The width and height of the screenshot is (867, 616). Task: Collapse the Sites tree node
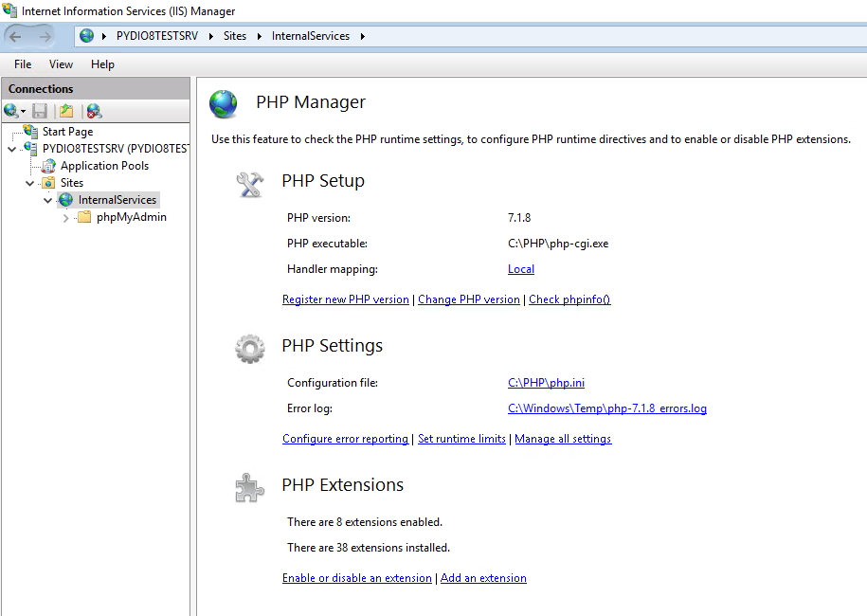(30, 183)
